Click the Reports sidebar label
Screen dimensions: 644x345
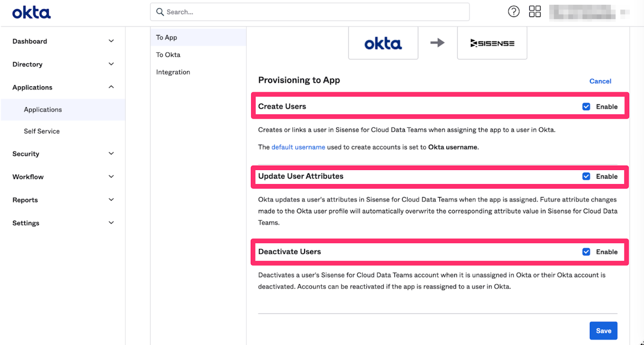(25, 200)
